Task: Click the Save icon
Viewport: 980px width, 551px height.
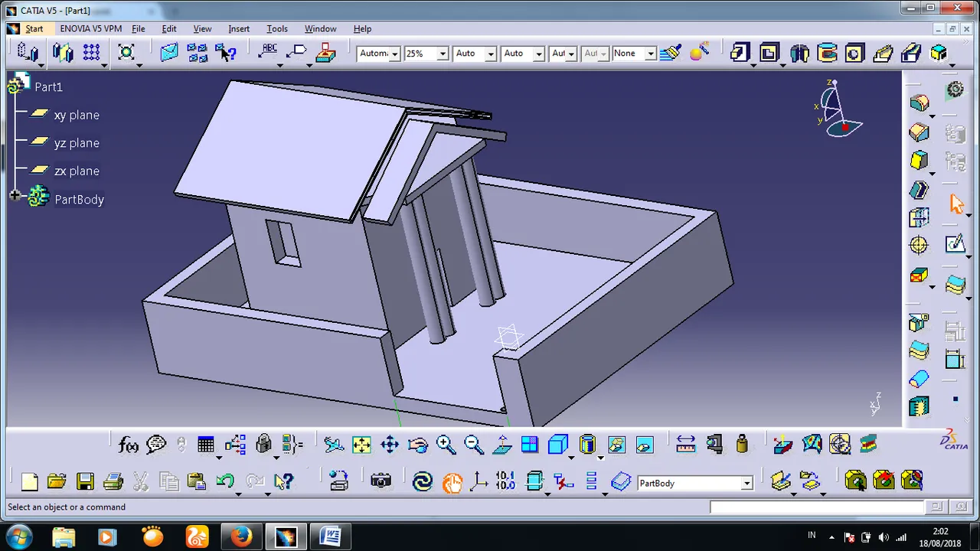Action: [85, 481]
